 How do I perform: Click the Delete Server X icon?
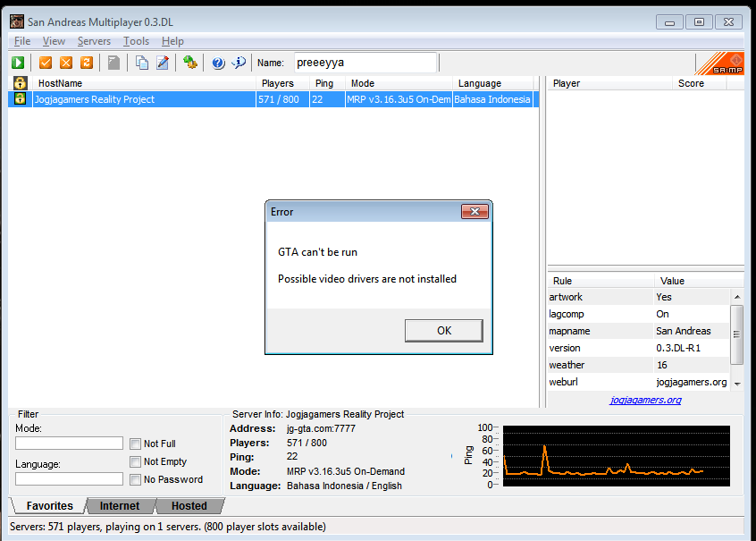(66, 63)
